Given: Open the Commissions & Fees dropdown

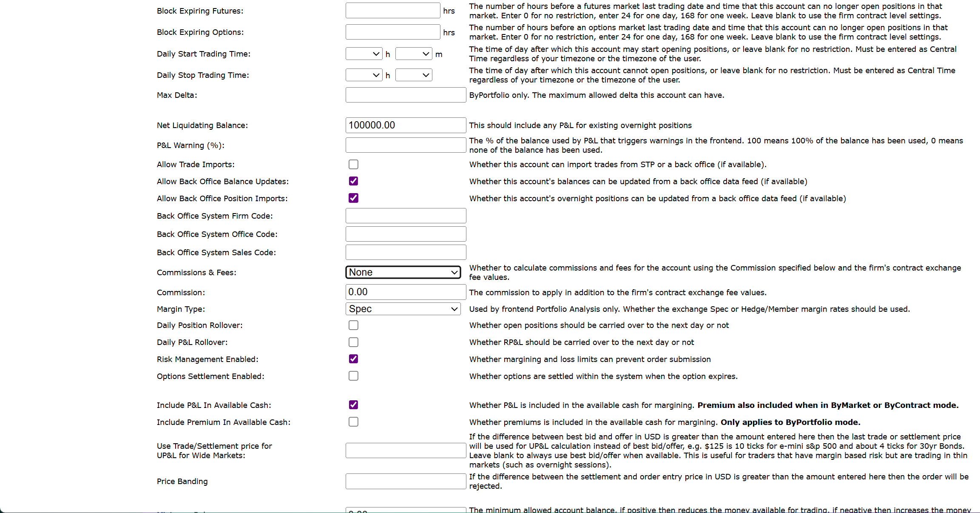Looking at the screenshot, I should pos(403,272).
